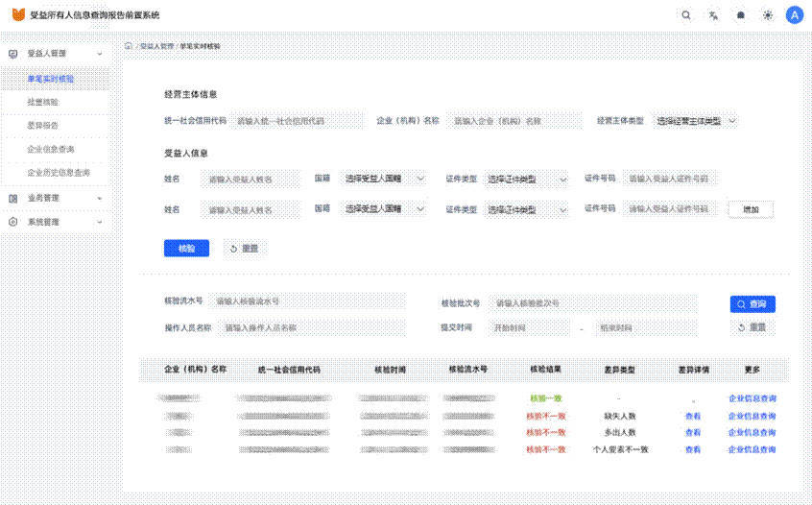Screen dimensions: 812x505
Task: Toggle the light/dark theme icon
Action: pyautogui.click(x=767, y=15)
